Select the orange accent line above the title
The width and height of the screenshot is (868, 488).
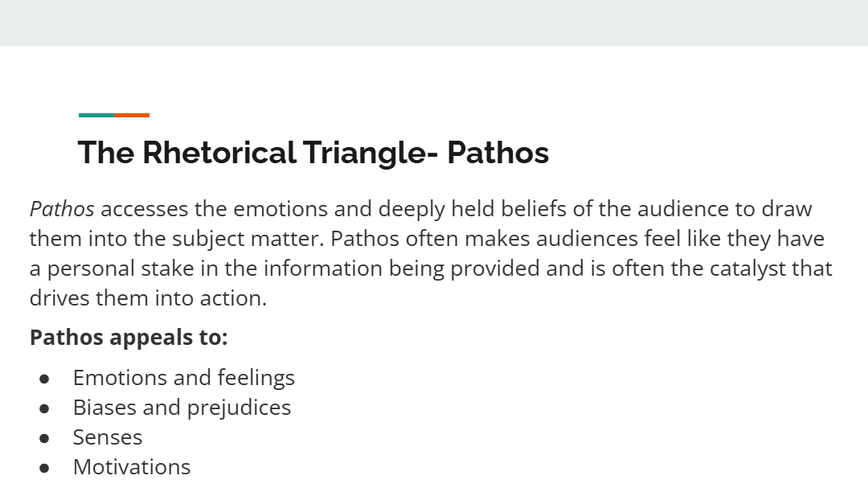[x=133, y=115]
